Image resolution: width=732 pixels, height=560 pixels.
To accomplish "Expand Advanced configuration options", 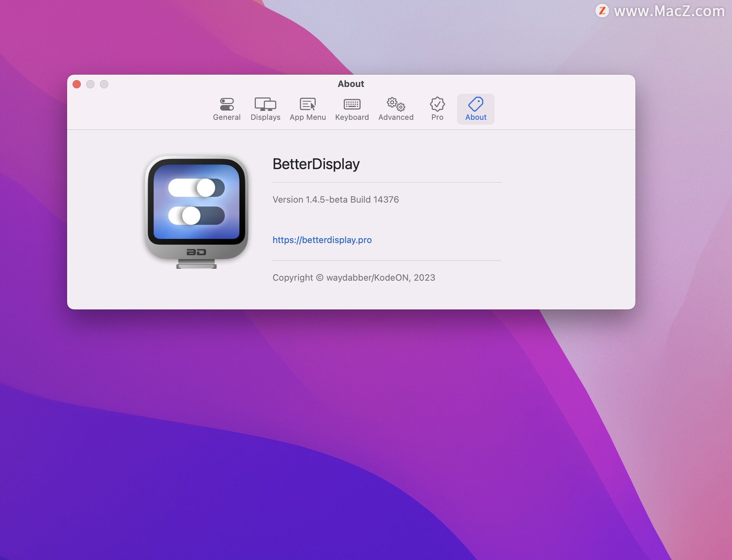I will [396, 109].
